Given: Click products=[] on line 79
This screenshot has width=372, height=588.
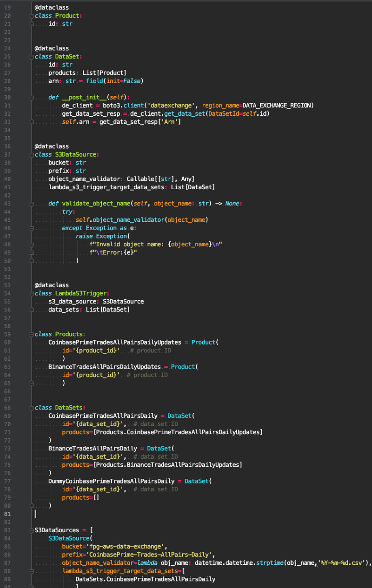Looking at the screenshot, I should point(81,498).
